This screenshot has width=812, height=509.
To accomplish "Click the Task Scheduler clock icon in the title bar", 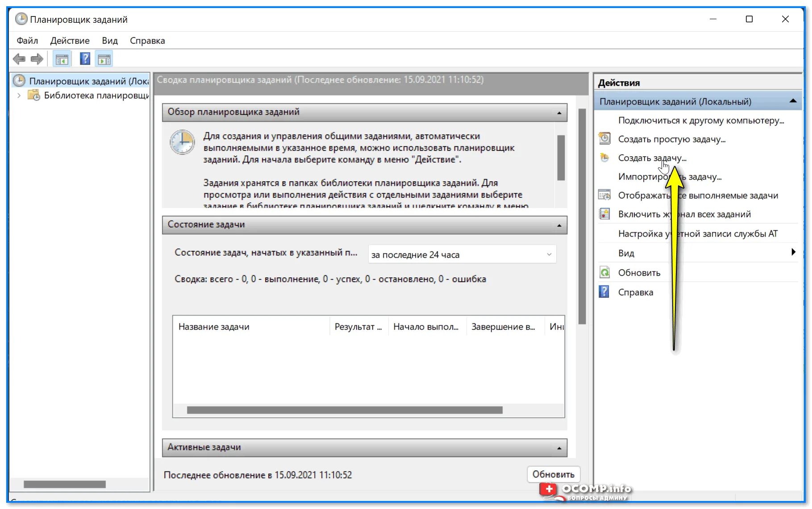I will pyautogui.click(x=21, y=19).
